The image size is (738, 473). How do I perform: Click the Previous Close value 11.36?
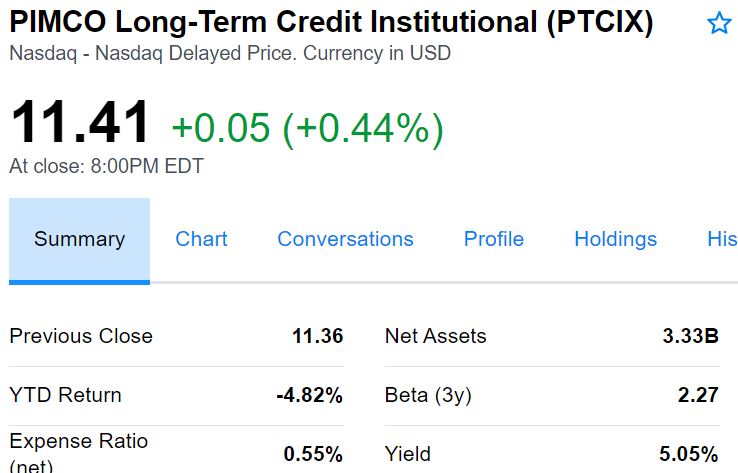[317, 336]
